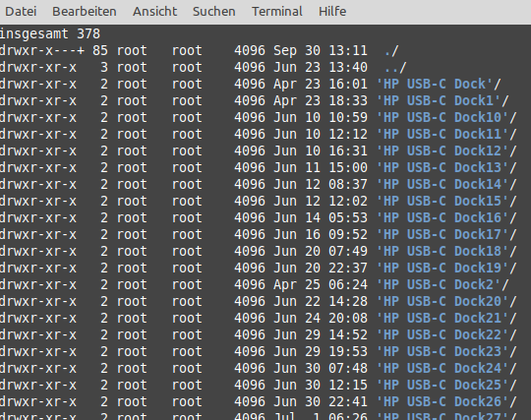Click the timestamp 'Jun 10 10:59'

tap(321, 117)
